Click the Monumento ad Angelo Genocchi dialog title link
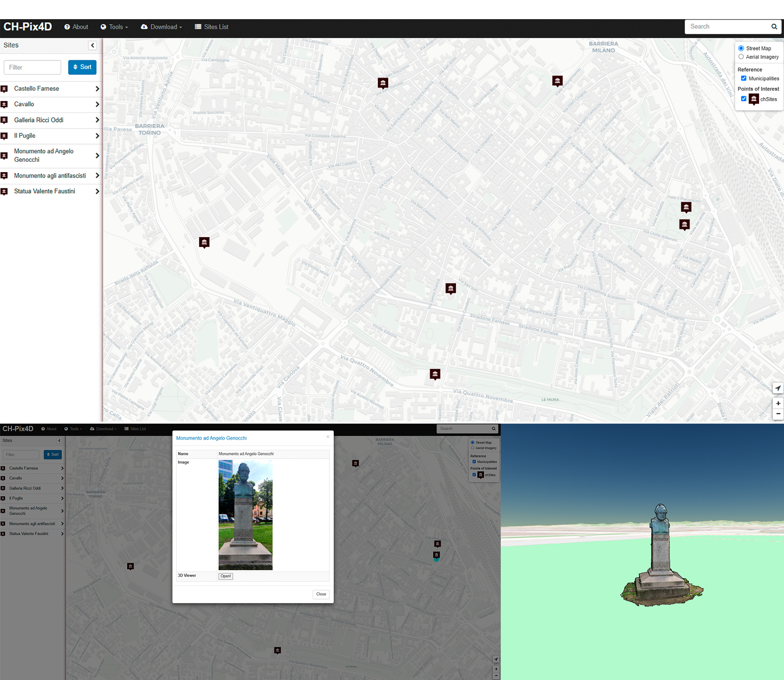Screen dimensions: 784x680 click(x=211, y=438)
